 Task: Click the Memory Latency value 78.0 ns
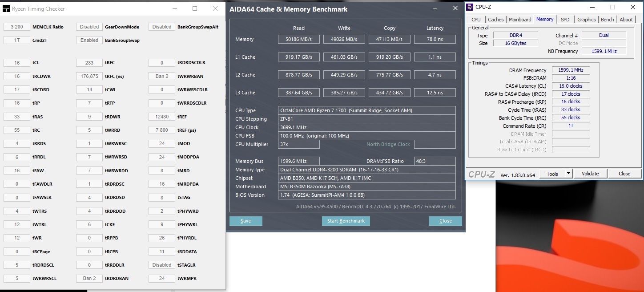[435, 39]
